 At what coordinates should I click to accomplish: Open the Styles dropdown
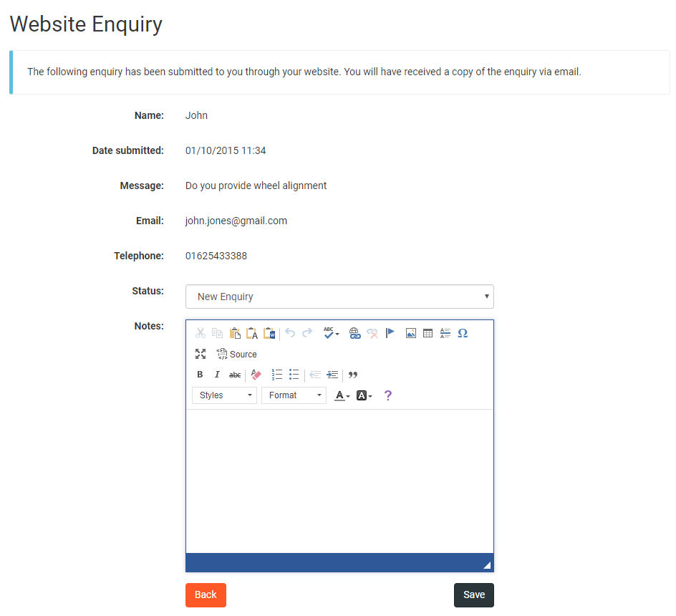point(224,395)
